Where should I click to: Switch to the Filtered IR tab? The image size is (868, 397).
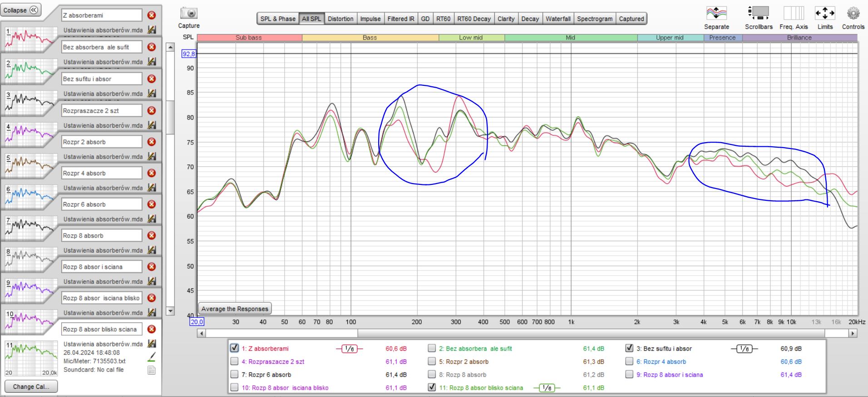coord(401,19)
